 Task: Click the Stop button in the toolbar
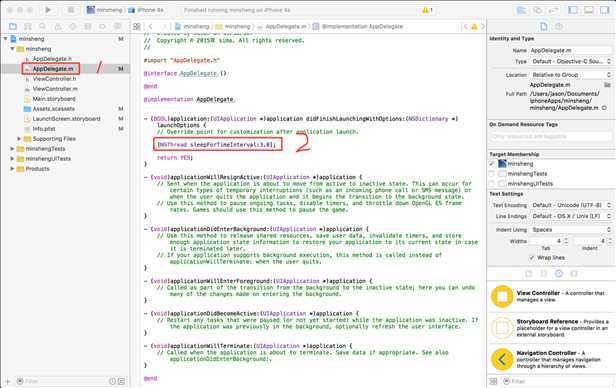coord(71,10)
